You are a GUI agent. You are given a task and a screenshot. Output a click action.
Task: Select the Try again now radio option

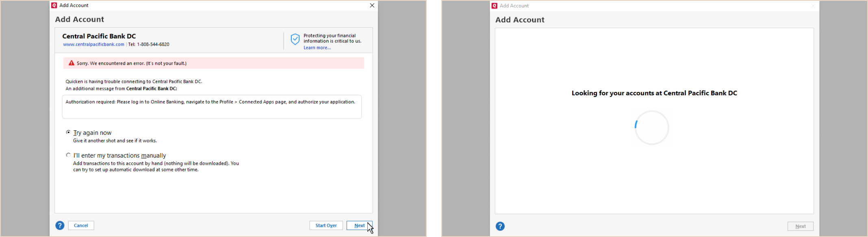pyautogui.click(x=68, y=132)
